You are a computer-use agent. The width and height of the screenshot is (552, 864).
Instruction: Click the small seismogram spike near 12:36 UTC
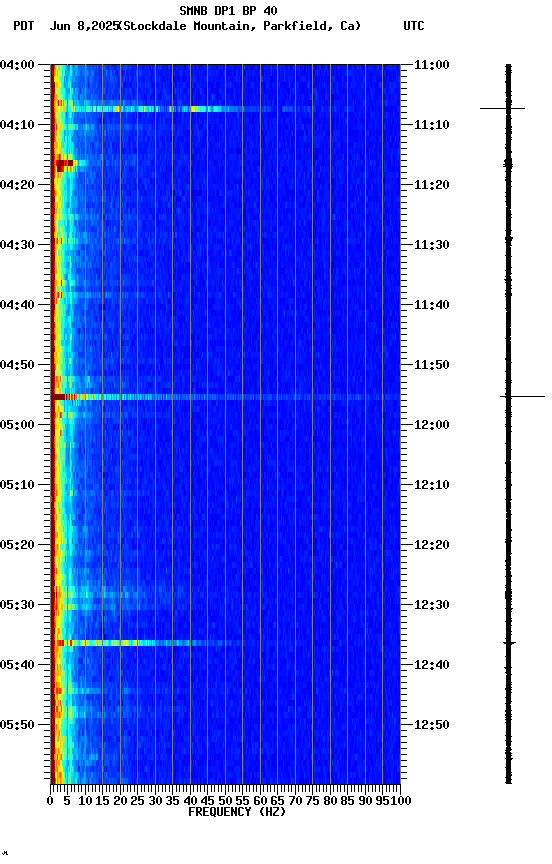pyautogui.click(x=509, y=643)
